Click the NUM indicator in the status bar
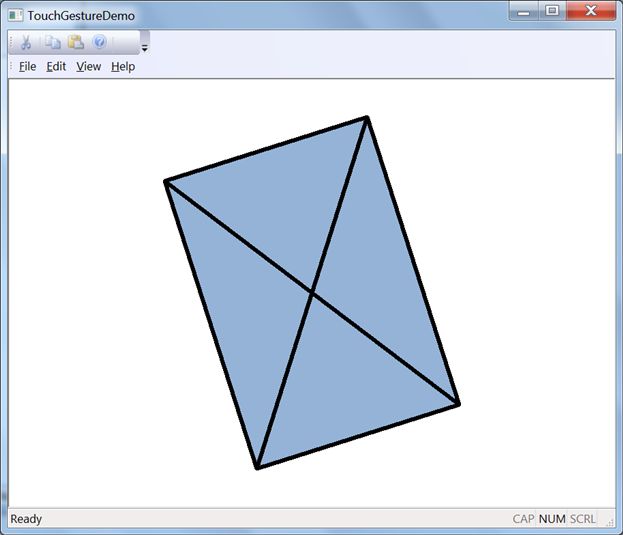The height and width of the screenshot is (535, 623). tap(552, 519)
